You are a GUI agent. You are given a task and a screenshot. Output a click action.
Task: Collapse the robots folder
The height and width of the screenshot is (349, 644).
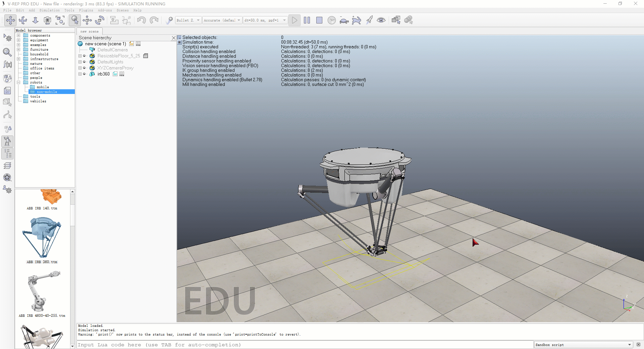[18, 83]
